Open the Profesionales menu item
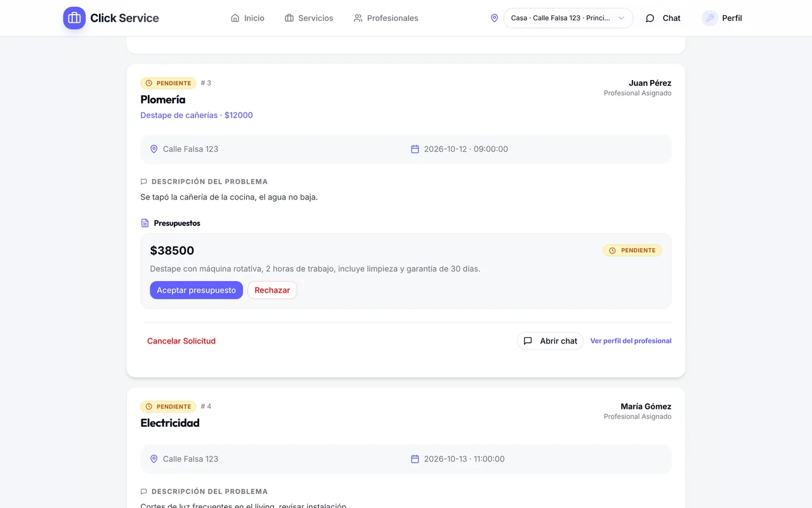This screenshot has width=812, height=508. click(x=386, y=18)
